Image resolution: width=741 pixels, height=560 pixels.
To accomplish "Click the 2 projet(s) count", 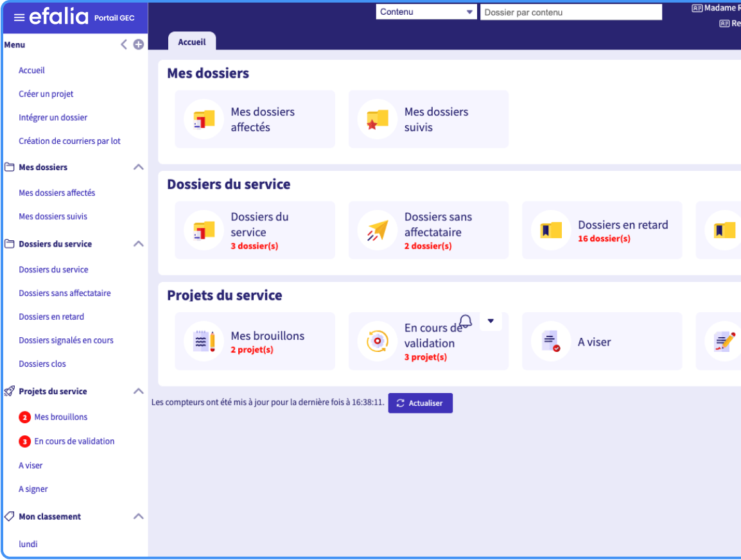I will 252,350.
